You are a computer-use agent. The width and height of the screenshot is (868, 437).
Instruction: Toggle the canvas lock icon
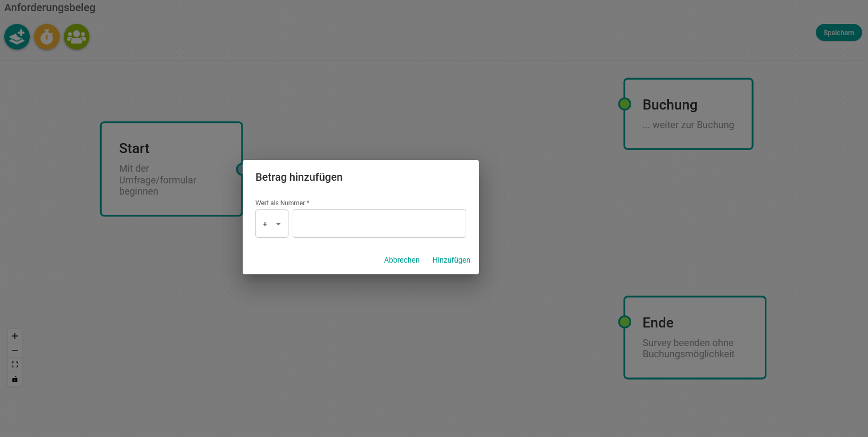click(x=15, y=379)
